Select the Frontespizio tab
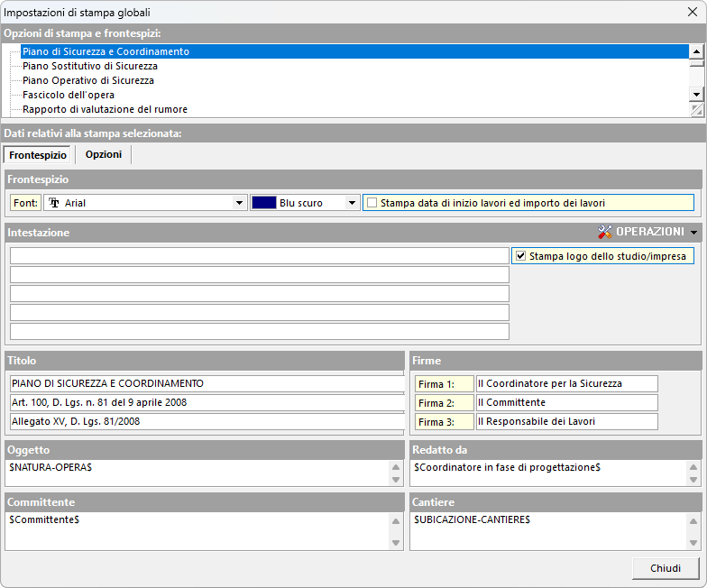Image resolution: width=707 pixels, height=588 pixels. 37,155
